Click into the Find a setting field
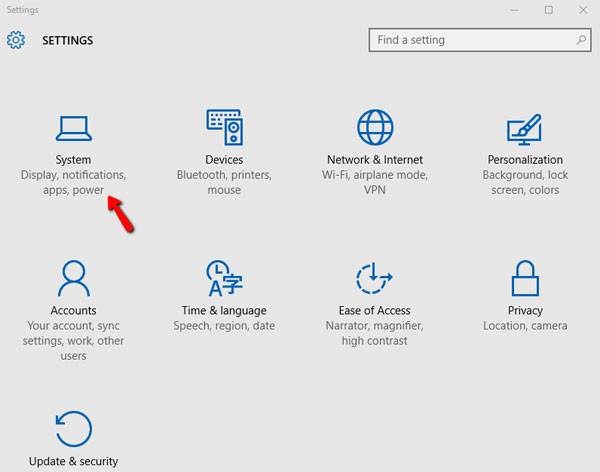This screenshot has width=600, height=472. coord(480,40)
